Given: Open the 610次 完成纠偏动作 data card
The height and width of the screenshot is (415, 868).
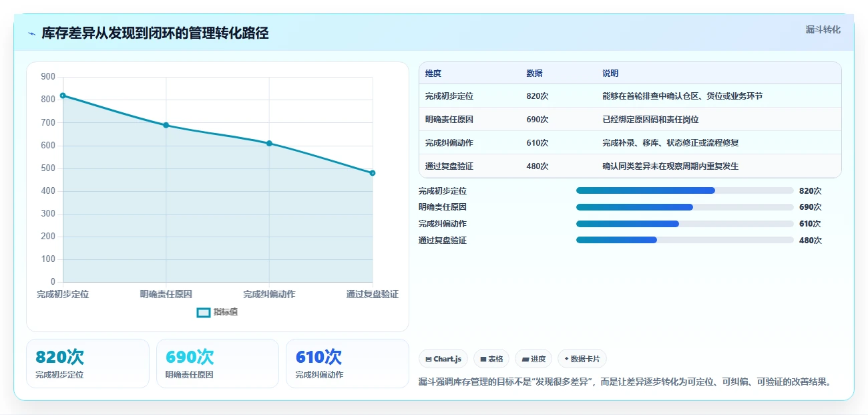Looking at the screenshot, I should [x=347, y=364].
